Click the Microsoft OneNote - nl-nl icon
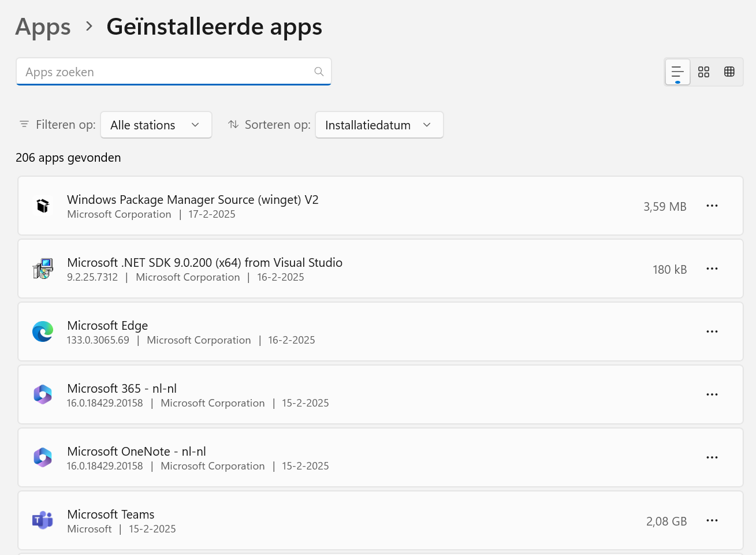 pos(43,457)
